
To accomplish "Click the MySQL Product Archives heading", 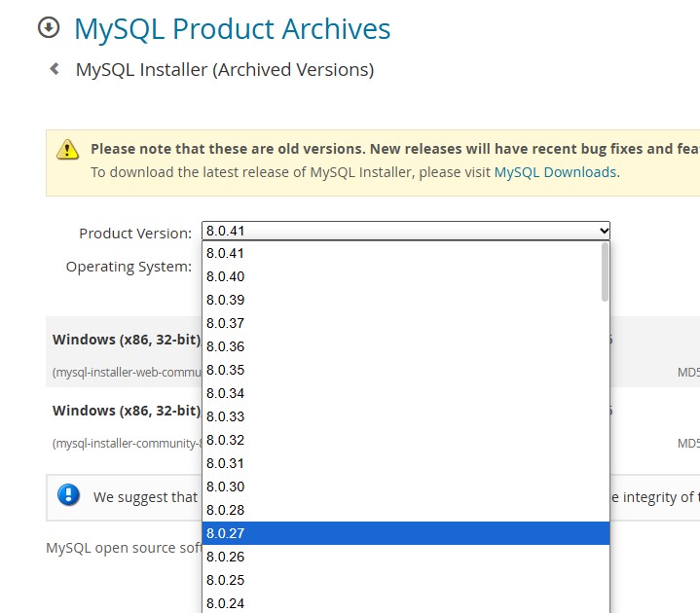I will [x=232, y=28].
